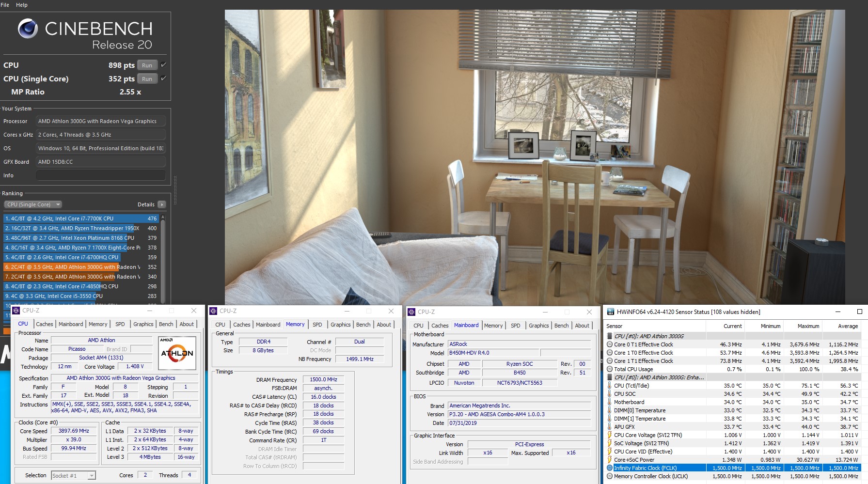
Task: Open the Help menu in Cinebench
Action: pyautogui.click(x=22, y=5)
